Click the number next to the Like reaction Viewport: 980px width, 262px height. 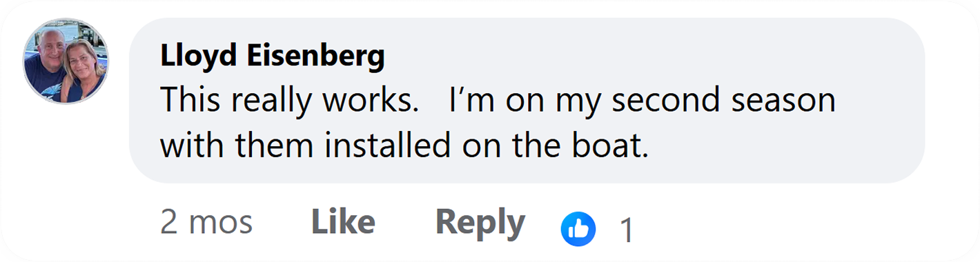626,230
